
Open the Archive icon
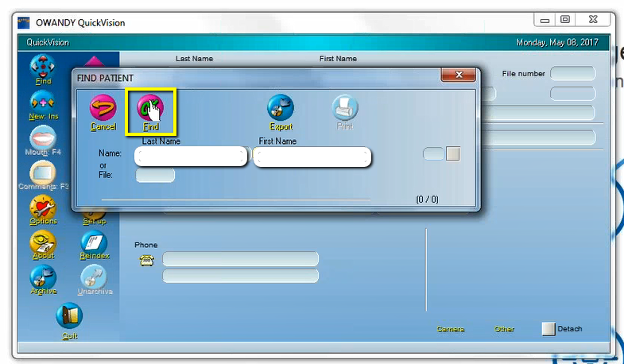pos(43,280)
